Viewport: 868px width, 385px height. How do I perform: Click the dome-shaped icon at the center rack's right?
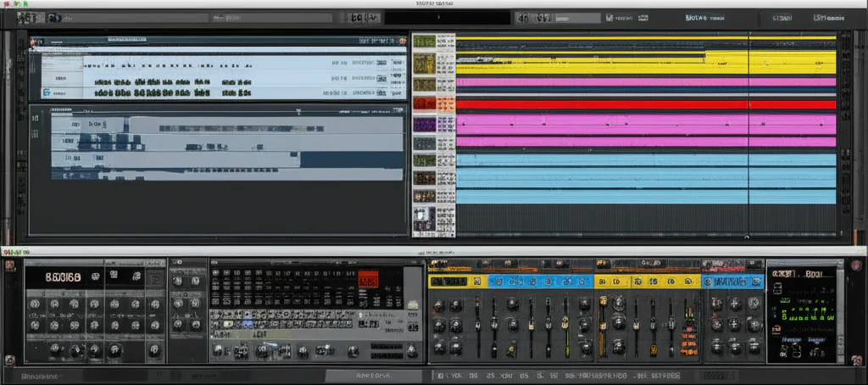click(x=412, y=305)
